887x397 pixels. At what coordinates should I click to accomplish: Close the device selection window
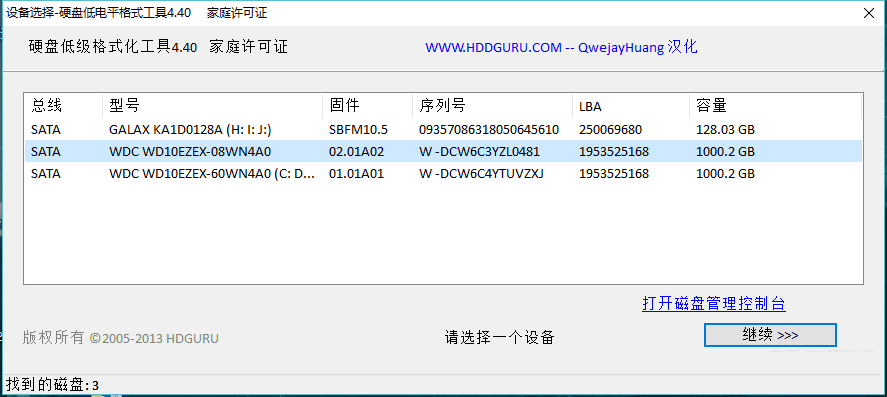(x=869, y=14)
